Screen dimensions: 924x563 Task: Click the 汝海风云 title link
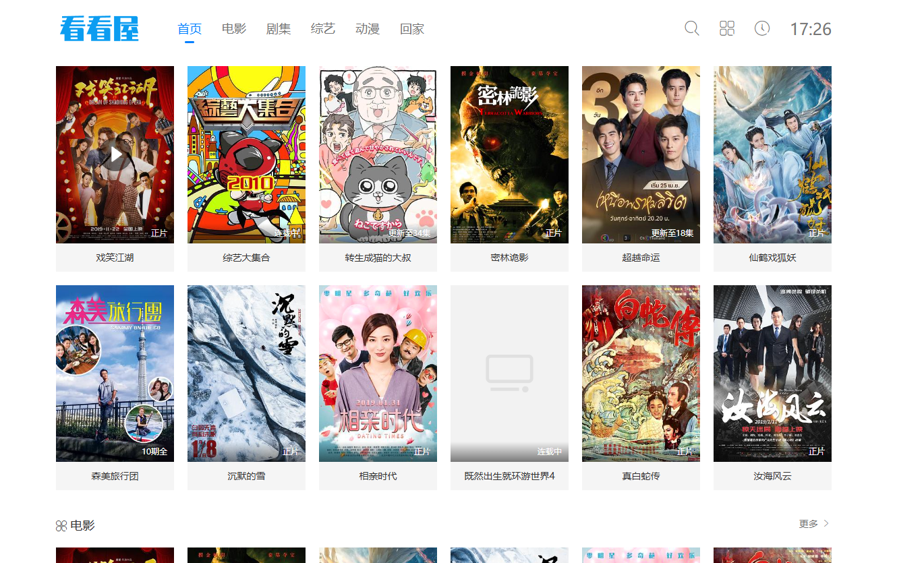click(772, 476)
